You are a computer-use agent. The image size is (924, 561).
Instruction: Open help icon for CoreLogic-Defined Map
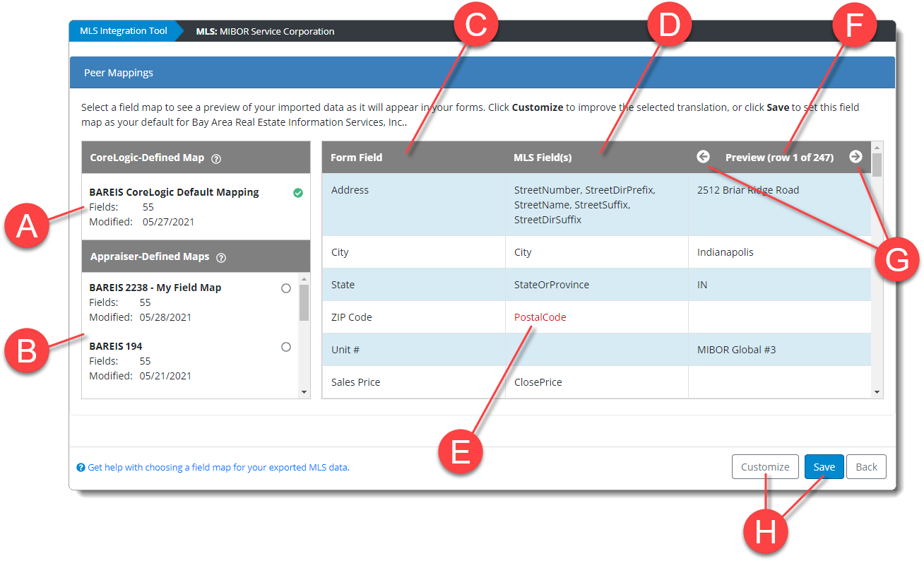point(216,159)
